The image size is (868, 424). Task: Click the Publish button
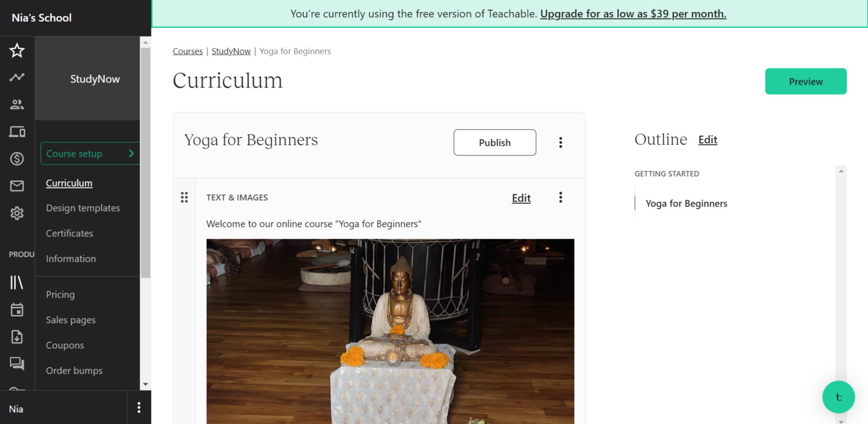[495, 143]
